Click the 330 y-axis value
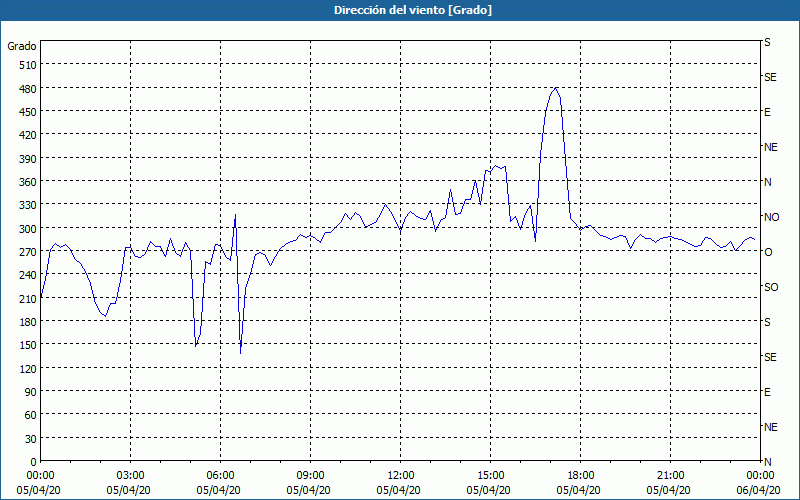 click(x=28, y=205)
